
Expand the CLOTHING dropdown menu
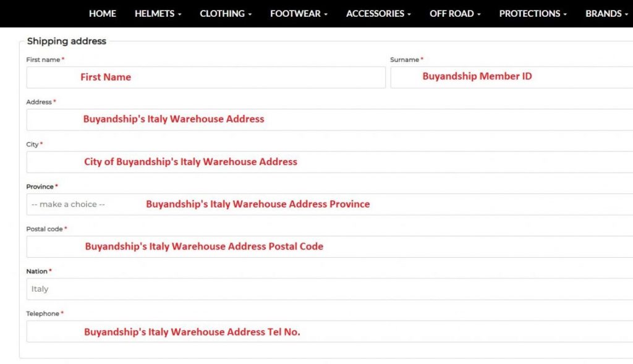point(226,14)
